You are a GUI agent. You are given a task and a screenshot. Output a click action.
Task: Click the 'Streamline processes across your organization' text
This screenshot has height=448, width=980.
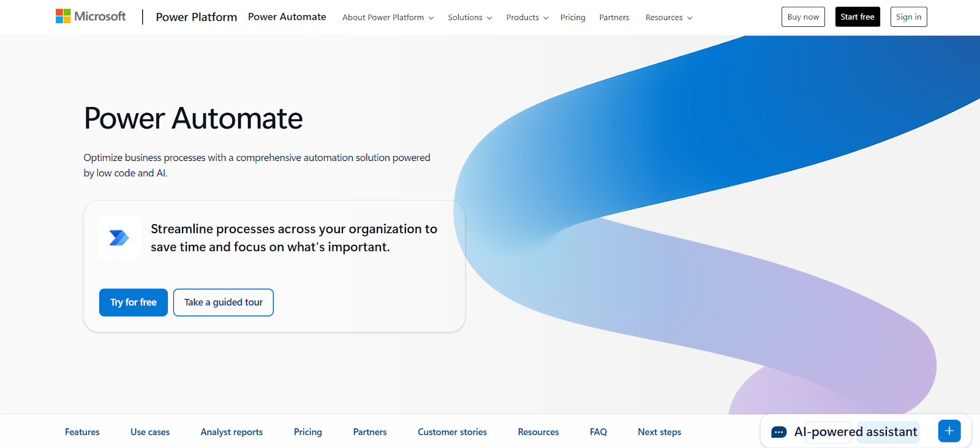click(294, 238)
